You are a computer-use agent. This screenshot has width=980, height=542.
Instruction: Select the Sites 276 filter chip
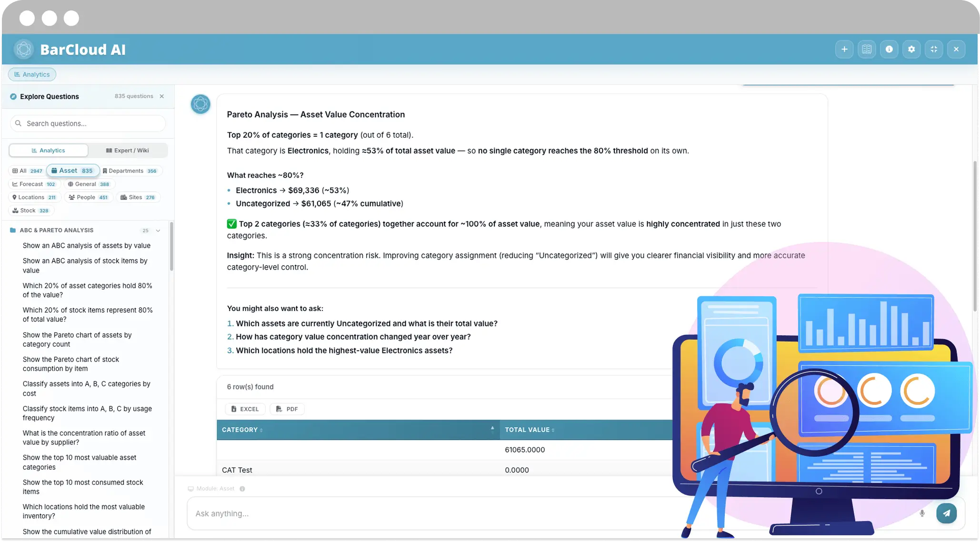(138, 198)
